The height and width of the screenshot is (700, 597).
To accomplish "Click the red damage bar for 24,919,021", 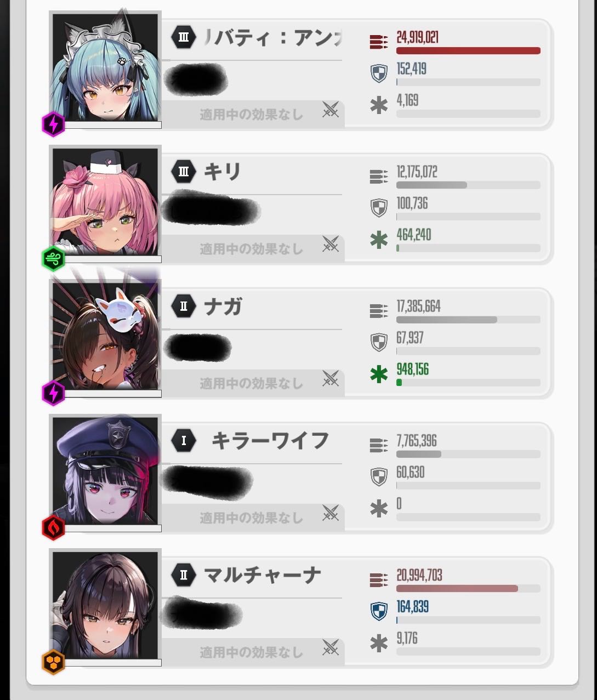I will 468,51.
